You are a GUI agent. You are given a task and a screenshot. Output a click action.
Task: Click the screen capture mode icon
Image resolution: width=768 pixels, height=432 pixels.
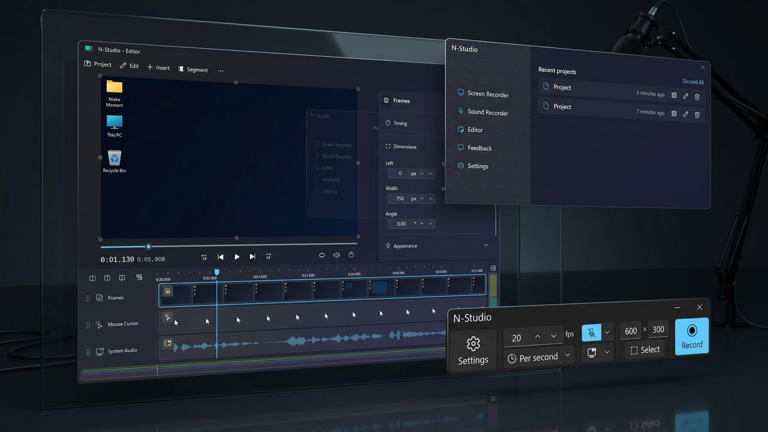[592, 352]
